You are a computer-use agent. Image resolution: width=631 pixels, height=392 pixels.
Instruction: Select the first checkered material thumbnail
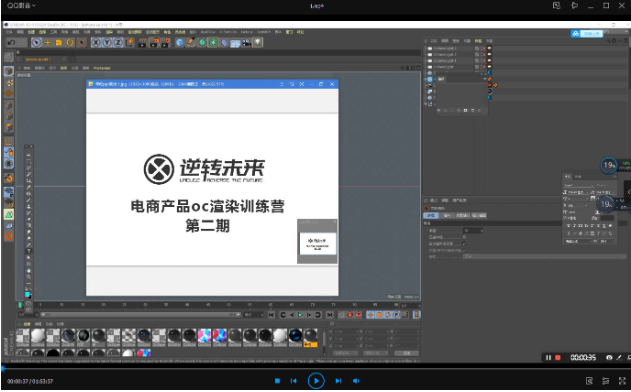(x=23, y=336)
